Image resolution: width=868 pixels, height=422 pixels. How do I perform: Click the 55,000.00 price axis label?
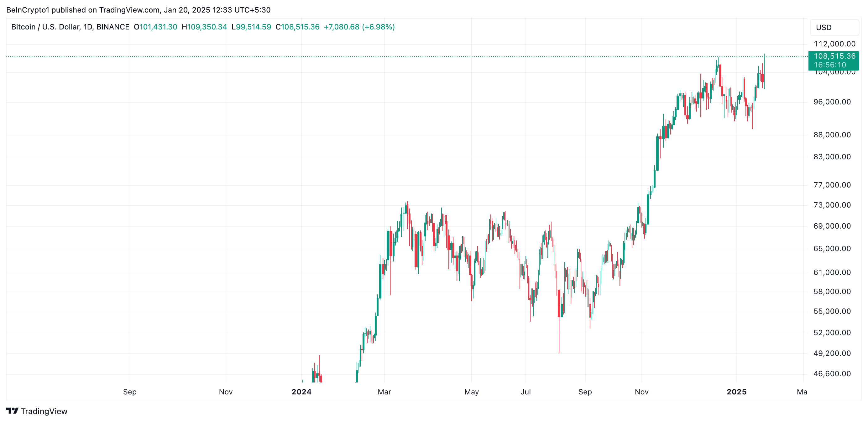pos(832,311)
